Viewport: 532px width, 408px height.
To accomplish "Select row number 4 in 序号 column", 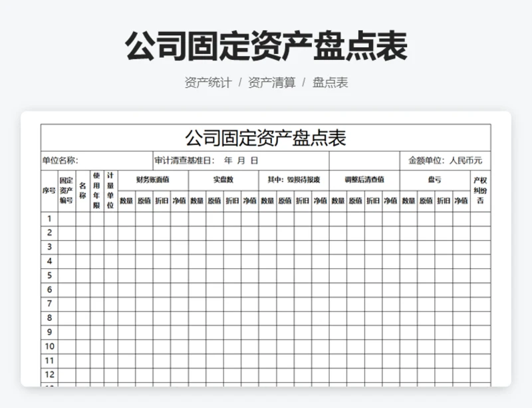I will pos(49,262).
